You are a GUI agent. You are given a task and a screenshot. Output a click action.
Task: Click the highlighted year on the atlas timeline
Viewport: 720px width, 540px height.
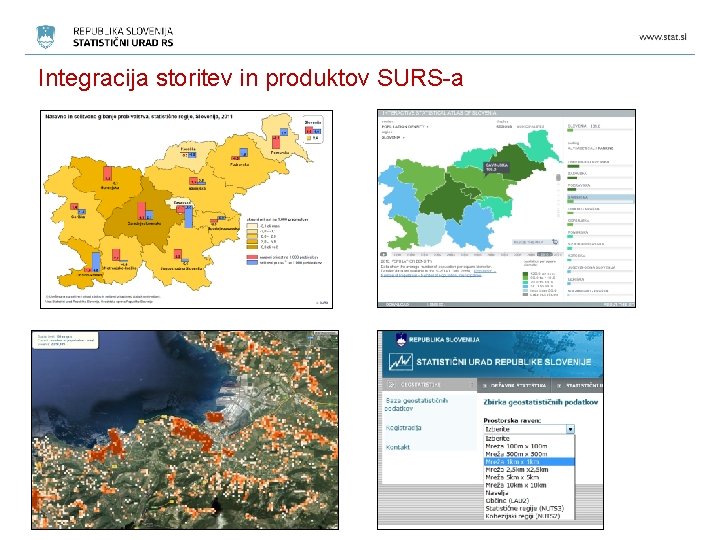click(x=545, y=254)
